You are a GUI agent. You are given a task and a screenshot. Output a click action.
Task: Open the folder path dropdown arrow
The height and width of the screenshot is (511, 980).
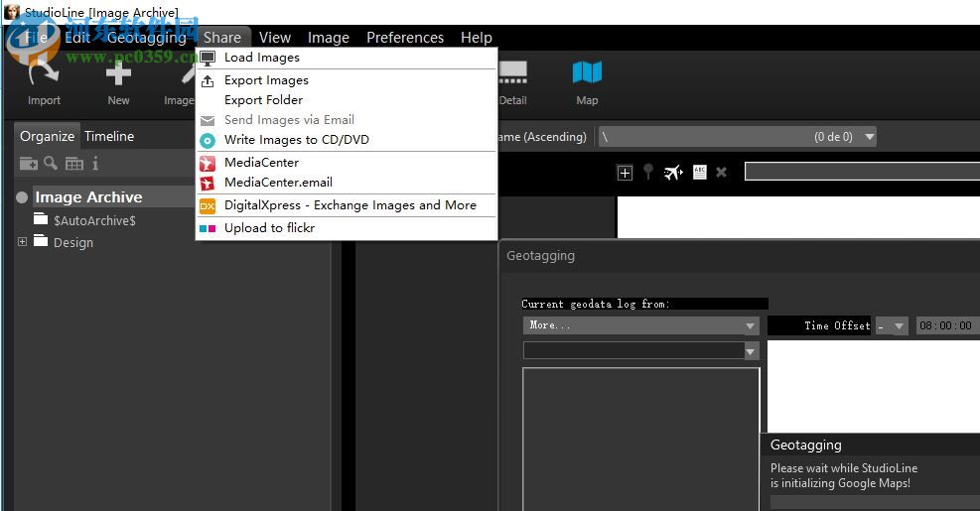870,137
